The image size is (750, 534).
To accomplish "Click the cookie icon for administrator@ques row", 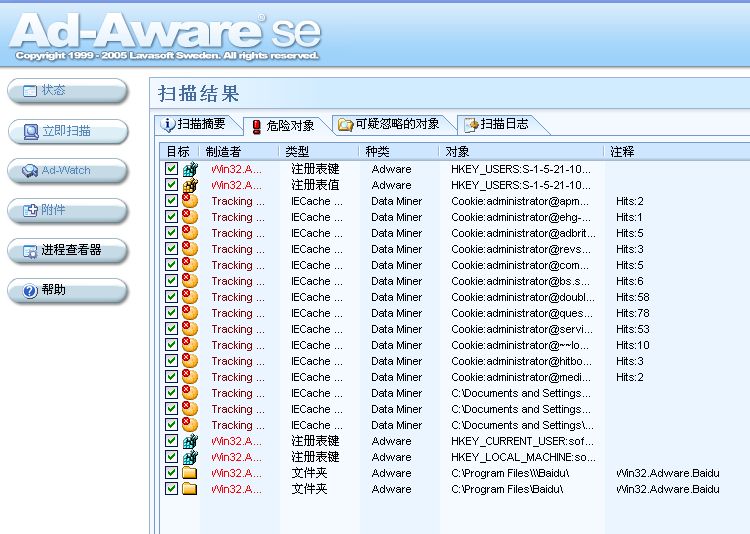I will (x=190, y=313).
